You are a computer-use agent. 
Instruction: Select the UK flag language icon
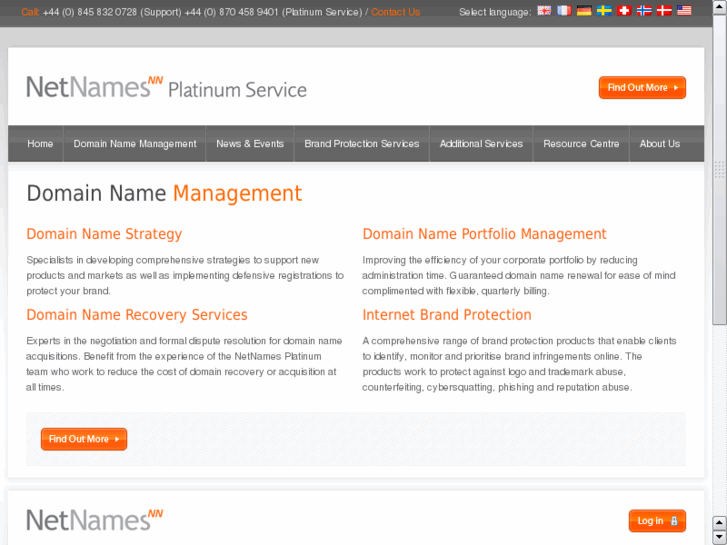pyautogui.click(x=544, y=11)
